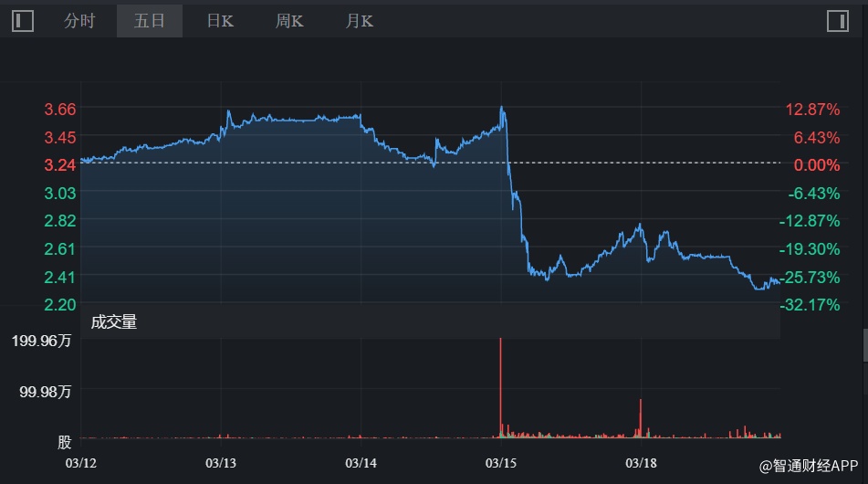Click the -6.43% percent label
This screenshot has width=868, height=484.
click(x=814, y=194)
